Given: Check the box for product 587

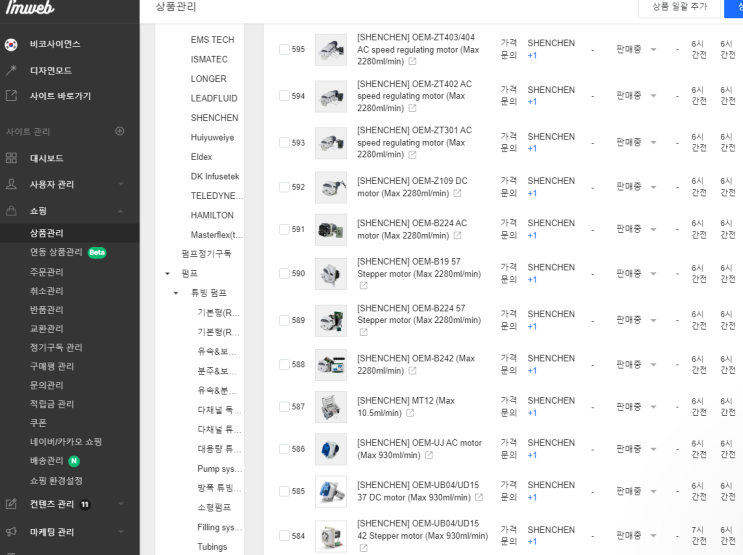Looking at the screenshot, I should coord(284,407).
